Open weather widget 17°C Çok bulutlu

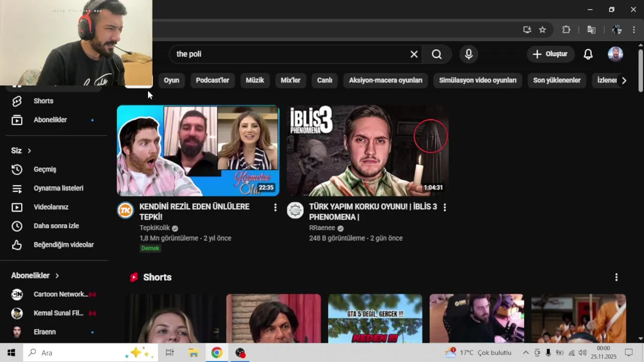[478, 352]
